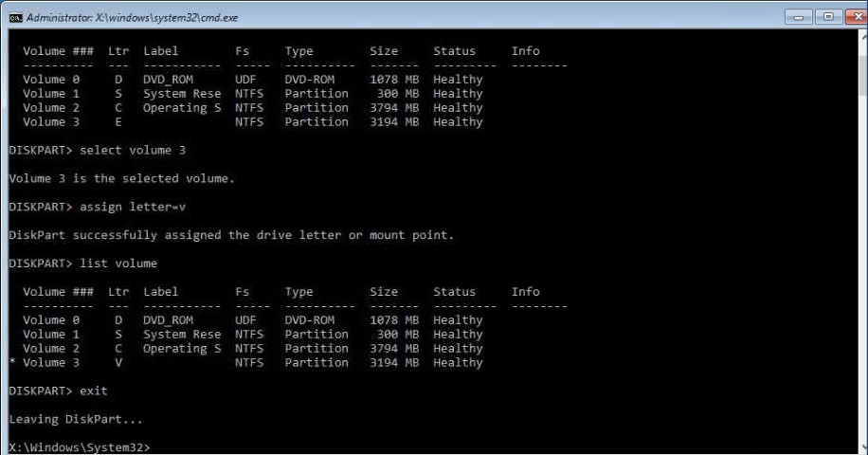The height and width of the screenshot is (455, 868).
Task: Click the scrollbar up arrow
Action: tap(863, 35)
